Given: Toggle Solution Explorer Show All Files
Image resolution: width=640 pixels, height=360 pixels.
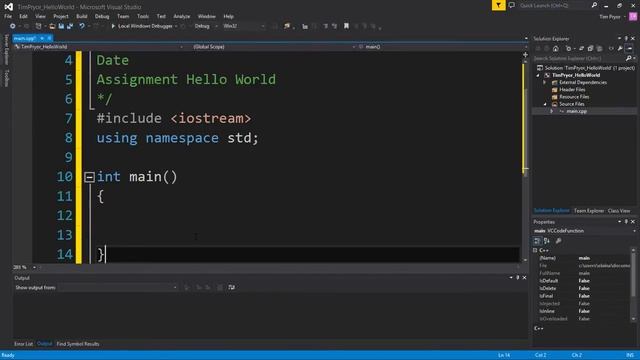Looking at the screenshot, I should coord(599,49).
